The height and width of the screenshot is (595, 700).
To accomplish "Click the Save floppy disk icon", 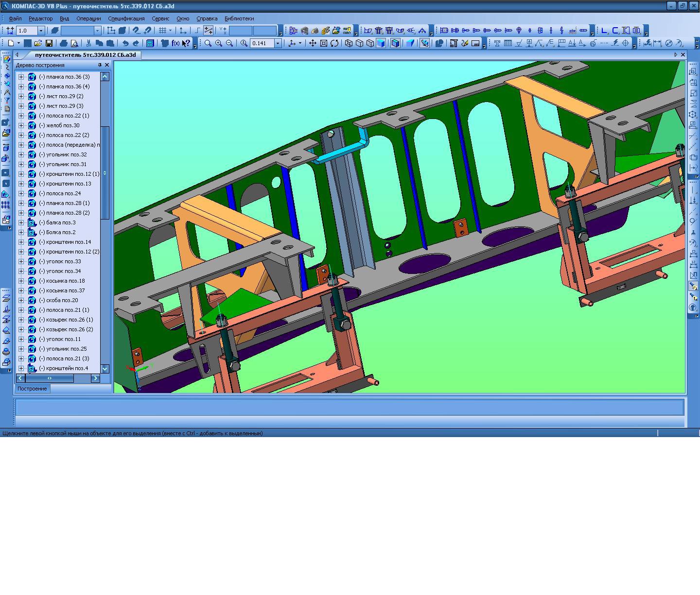I will coord(49,43).
